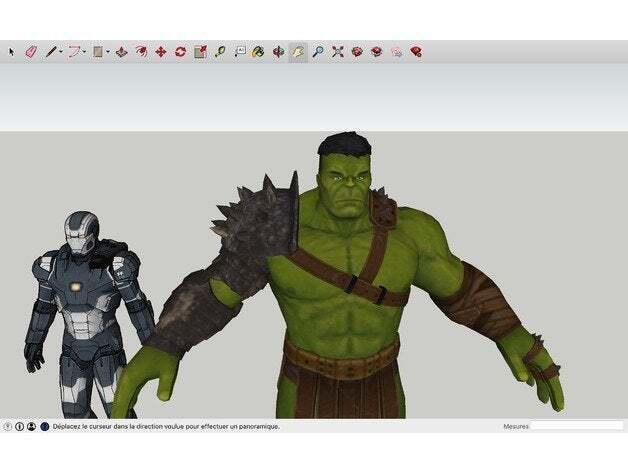Viewport: 628px width, 472px height.
Task: Click the Zoom Extents tool
Action: point(338,52)
